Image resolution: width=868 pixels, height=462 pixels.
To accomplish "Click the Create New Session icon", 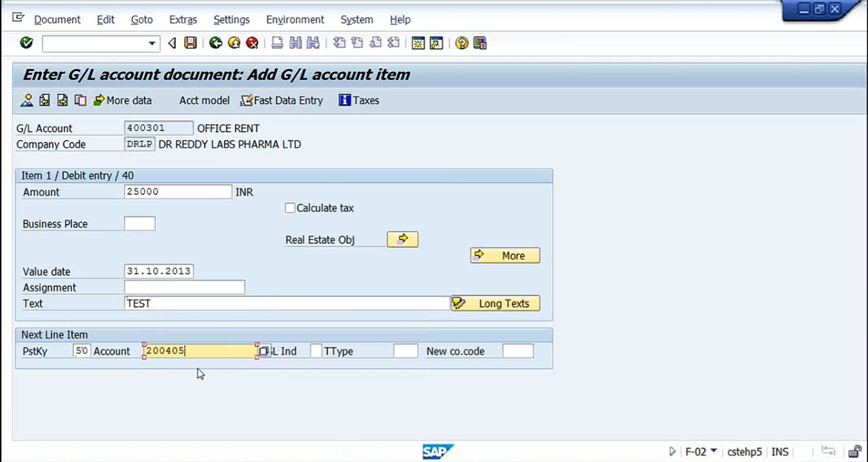I will coord(418,43).
